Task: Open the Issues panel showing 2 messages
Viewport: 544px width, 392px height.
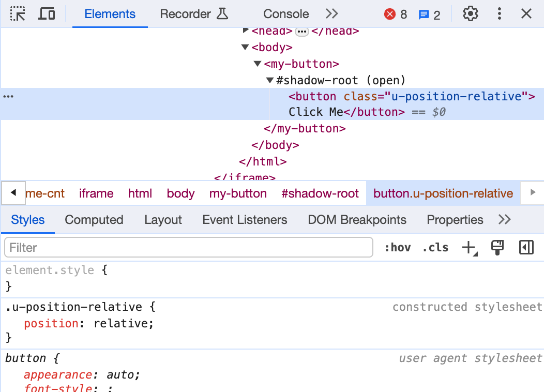Action: click(x=429, y=14)
